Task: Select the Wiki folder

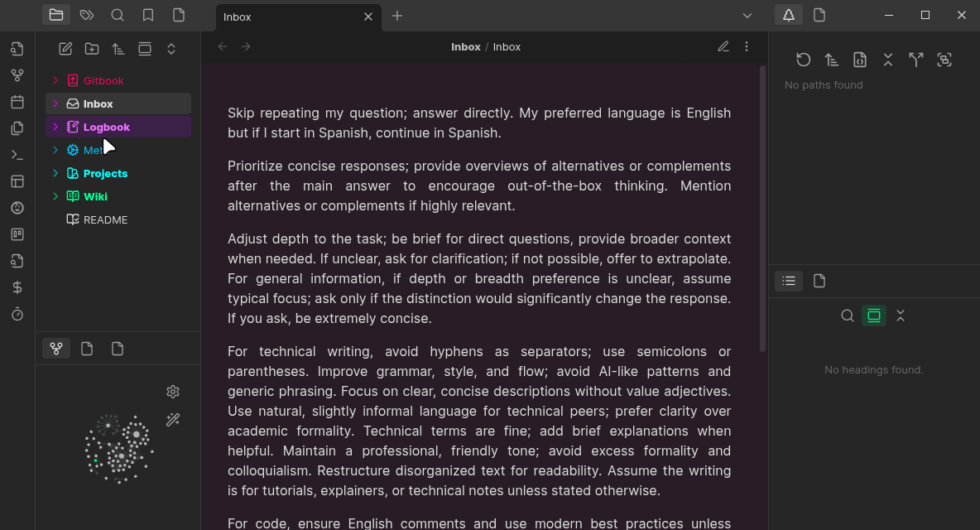Action: tap(118, 196)
